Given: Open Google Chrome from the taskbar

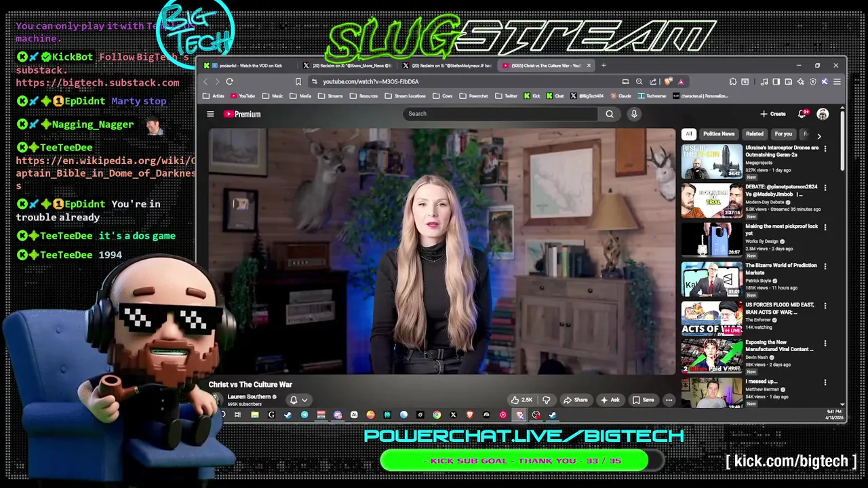Looking at the screenshot, I should 437,415.
